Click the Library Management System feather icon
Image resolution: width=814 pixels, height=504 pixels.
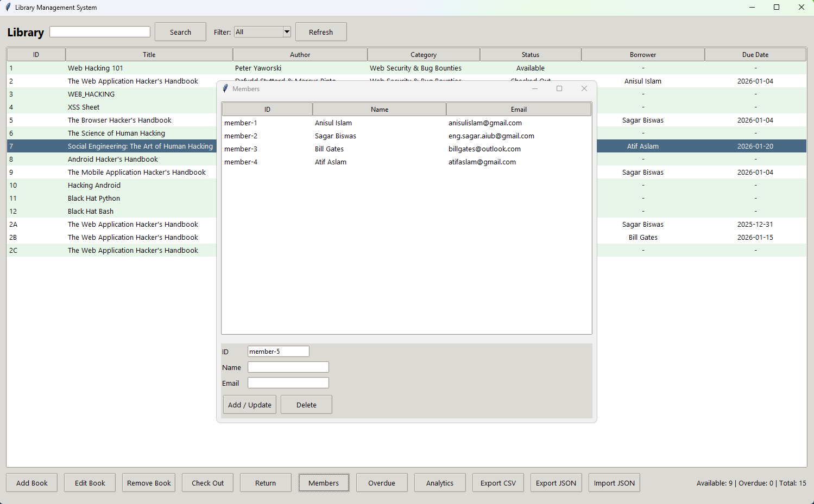[x=8, y=7]
